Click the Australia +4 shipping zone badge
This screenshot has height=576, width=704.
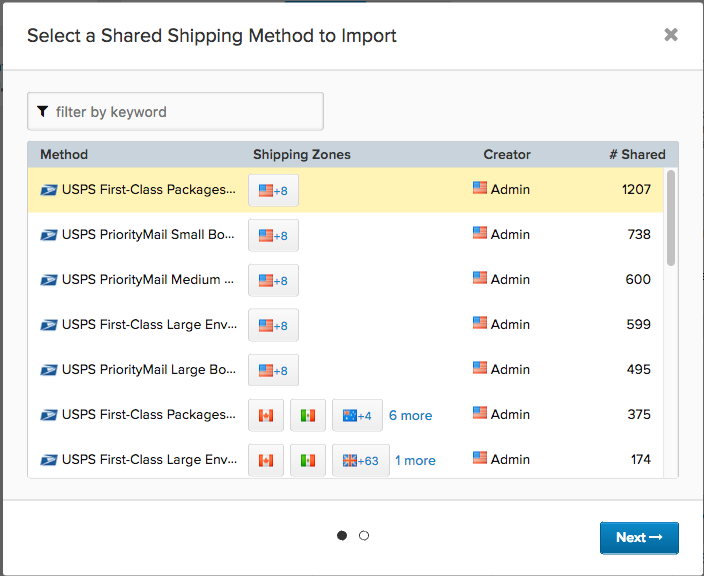[x=357, y=415]
